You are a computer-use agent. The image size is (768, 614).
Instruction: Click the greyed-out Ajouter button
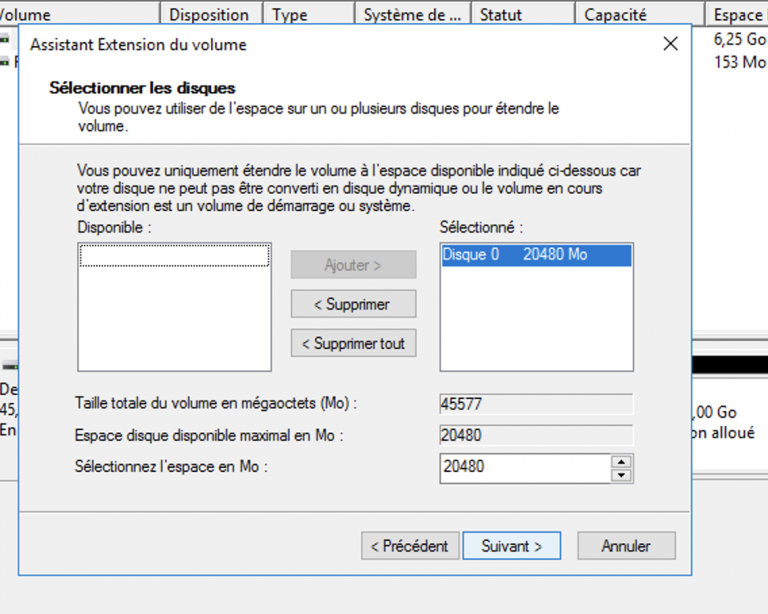[x=353, y=265]
